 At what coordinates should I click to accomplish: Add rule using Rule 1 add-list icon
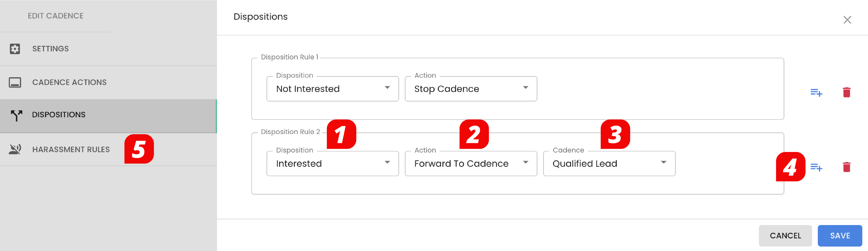(816, 92)
